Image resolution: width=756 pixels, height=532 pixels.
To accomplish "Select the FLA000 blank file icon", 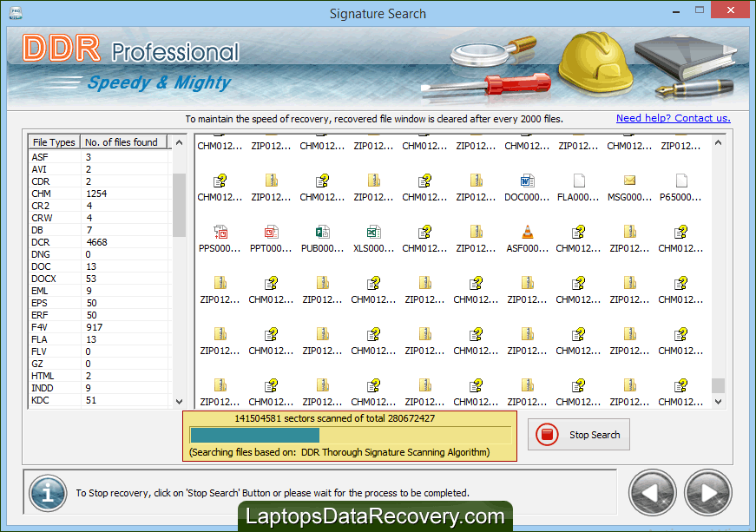I will click(x=579, y=181).
